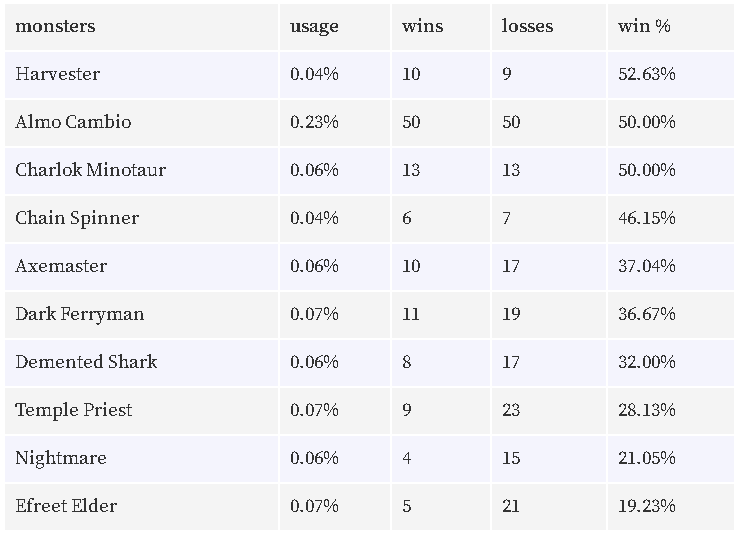Click the Almo Cambio row name
Viewport: 739px width, 534px height.
pyautogui.click(x=73, y=122)
